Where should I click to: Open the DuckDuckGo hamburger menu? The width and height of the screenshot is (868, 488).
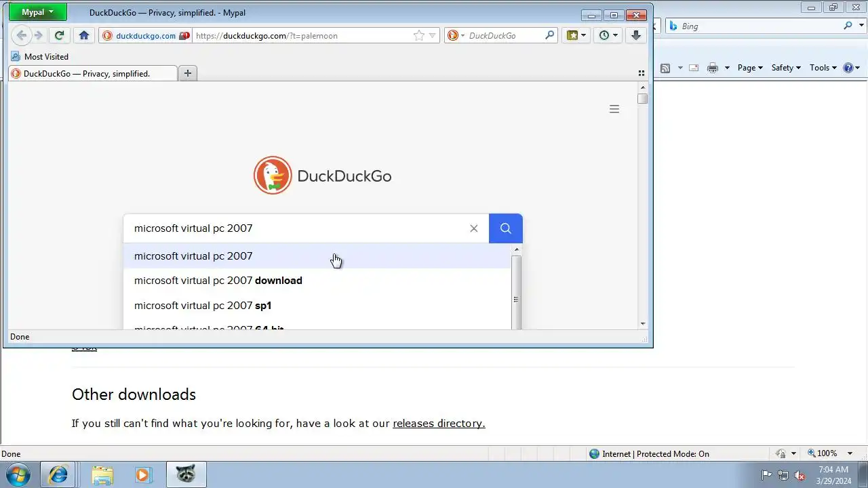[x=614, y=109]
